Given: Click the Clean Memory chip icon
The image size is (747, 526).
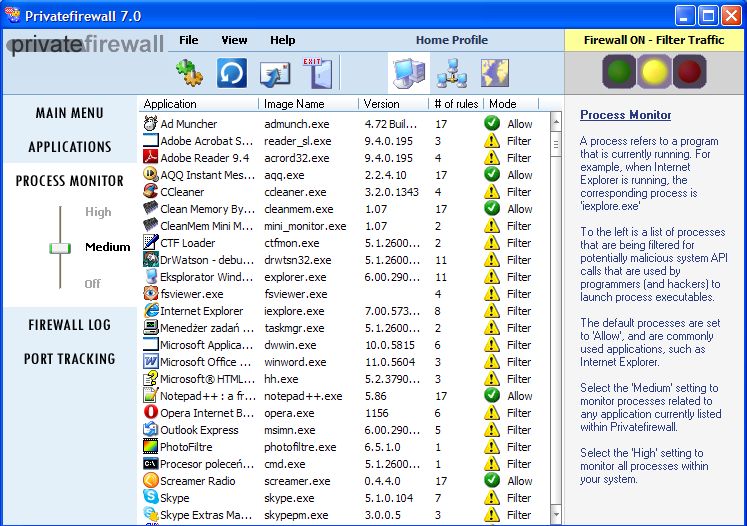Looking at the screenshot, I should pos(151,208).
